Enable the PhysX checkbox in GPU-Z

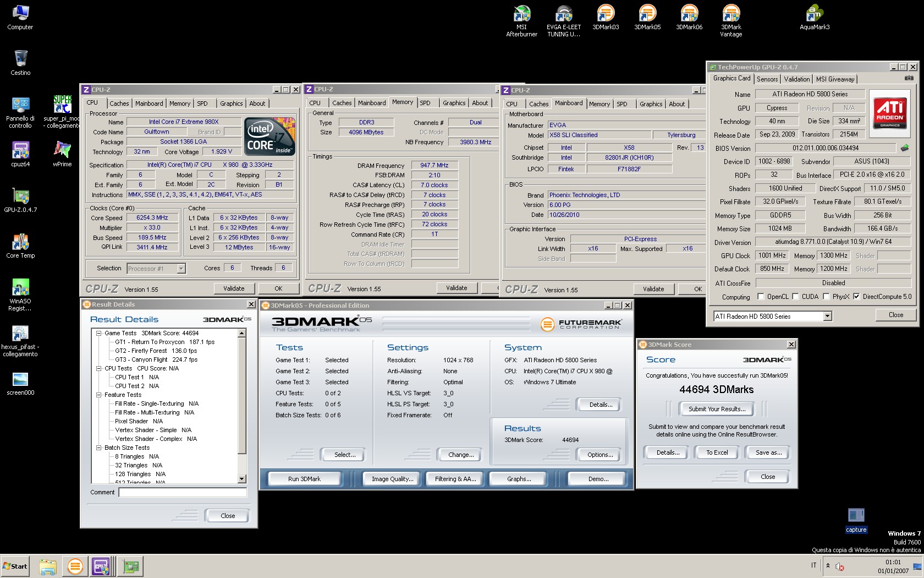point(826,296)
